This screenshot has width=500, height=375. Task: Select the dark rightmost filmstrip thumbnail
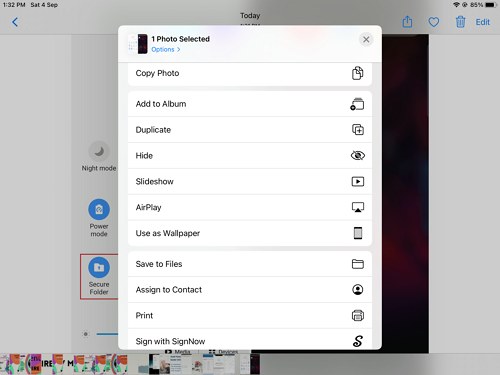tap(255, 364)
